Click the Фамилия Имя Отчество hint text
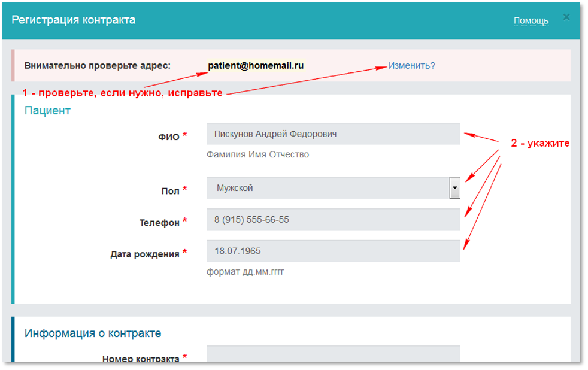This screenshot has height=370, width=588. [257, 154]
